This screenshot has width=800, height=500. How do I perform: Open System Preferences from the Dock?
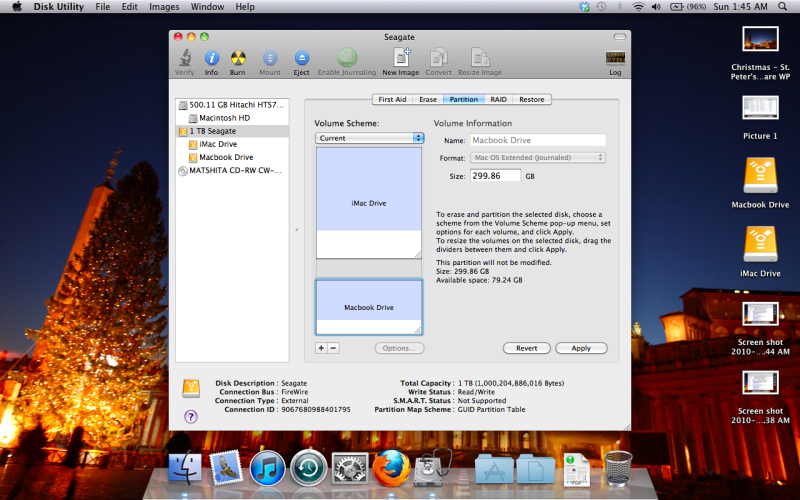tap(349, 468)
